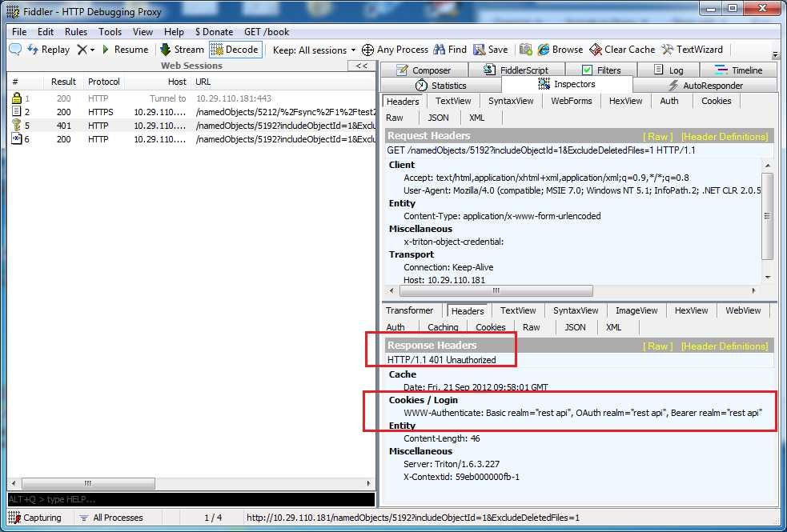Click Raw link in Request Headers bar
This screenshot has width=787, height=532.
point(657,136)
